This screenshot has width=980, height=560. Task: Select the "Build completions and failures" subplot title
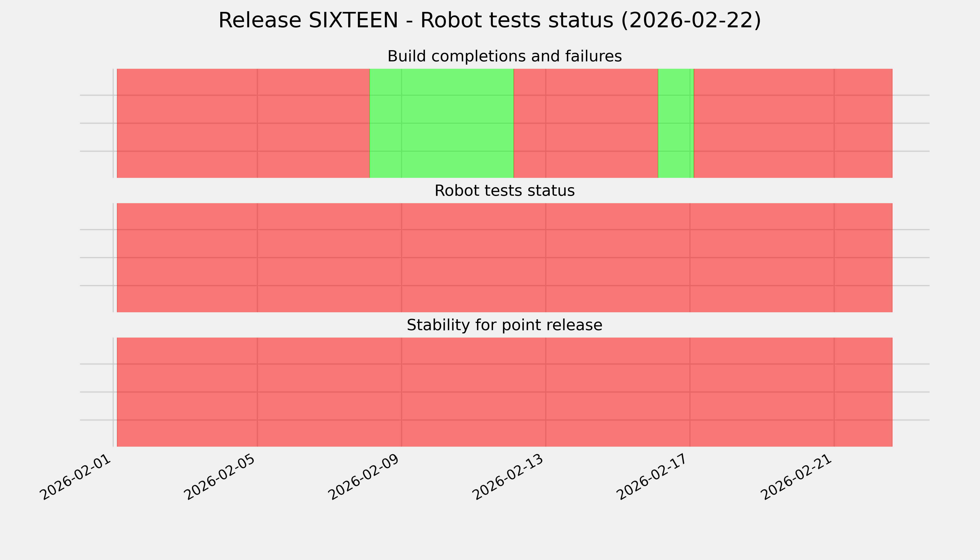point(504,56)
